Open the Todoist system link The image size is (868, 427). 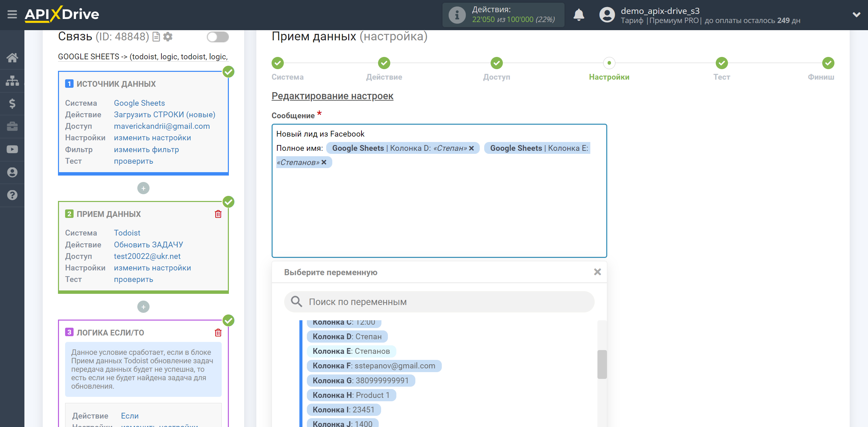pos(127,233)
